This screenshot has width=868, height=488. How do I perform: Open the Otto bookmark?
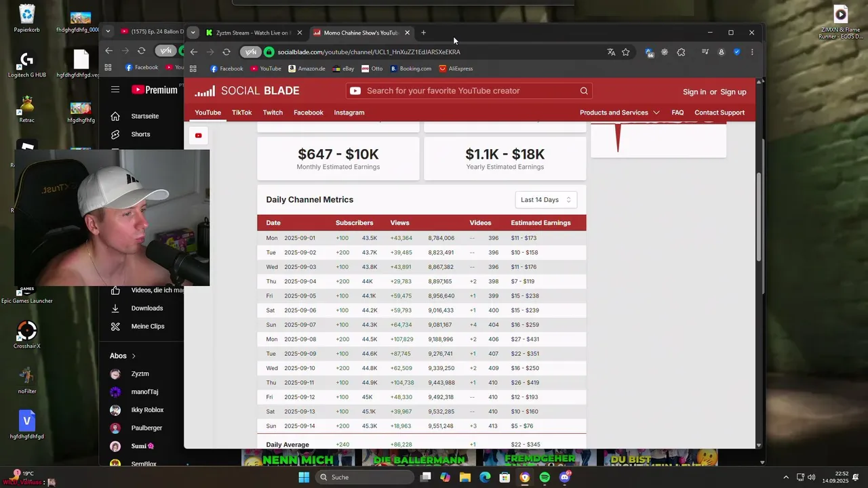click(372, 68)
